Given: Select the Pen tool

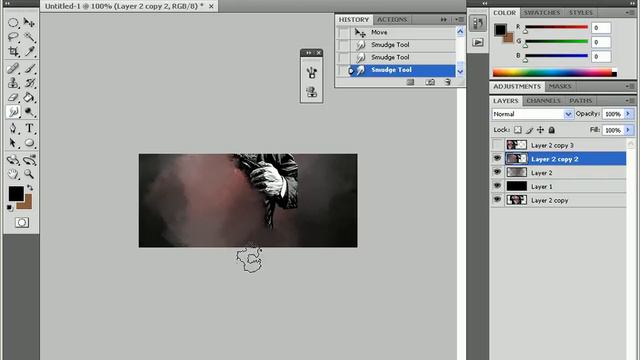Looking at the screenshot, I should click(13, 128).
